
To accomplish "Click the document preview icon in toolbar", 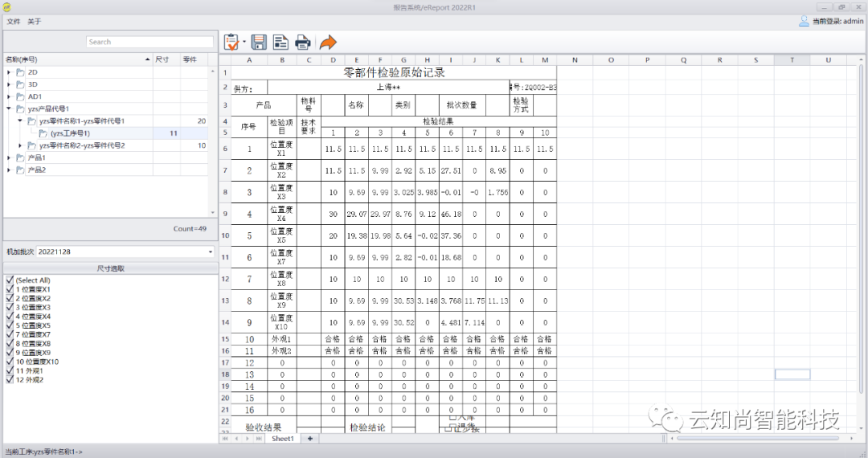I will click(x=280, y=42).
